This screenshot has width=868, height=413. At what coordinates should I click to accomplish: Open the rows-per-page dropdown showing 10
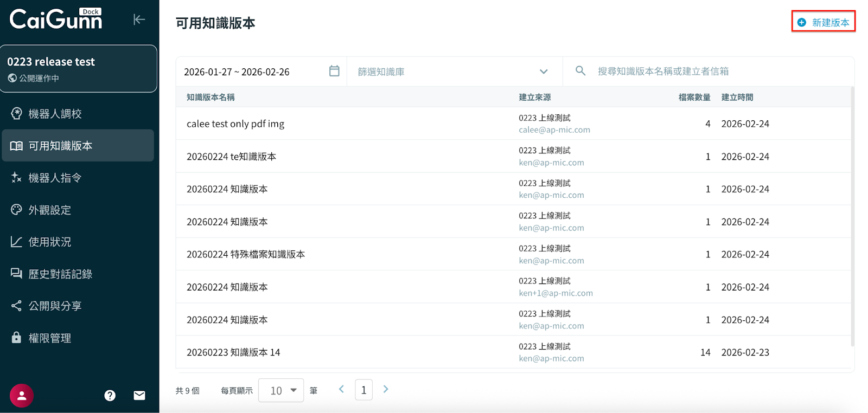pyautogui.click(x=280, y=390)
